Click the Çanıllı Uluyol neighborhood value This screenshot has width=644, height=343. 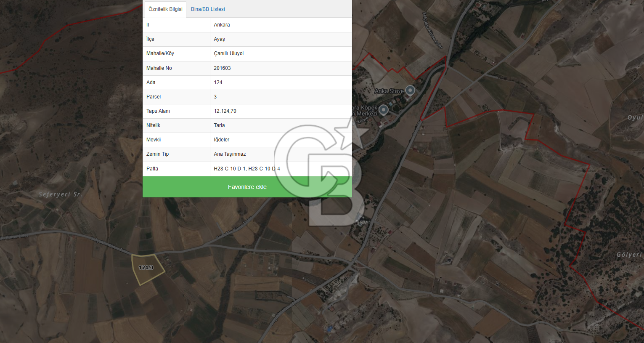coord(228,53)
